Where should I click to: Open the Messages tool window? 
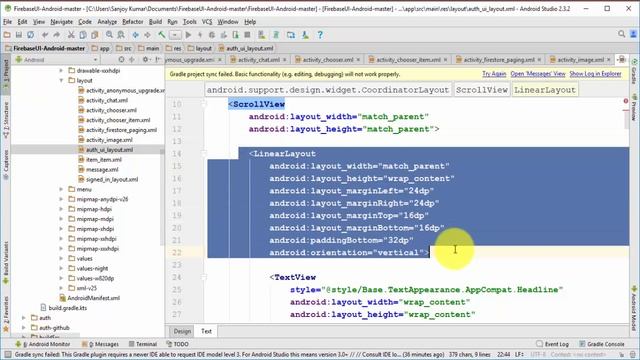tap(100, 344)
